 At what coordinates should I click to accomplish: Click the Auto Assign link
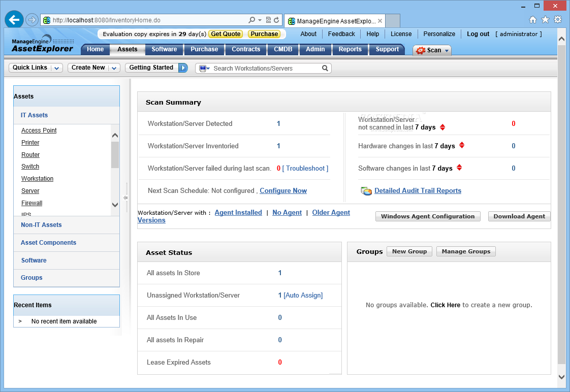[x=303, y=296]
